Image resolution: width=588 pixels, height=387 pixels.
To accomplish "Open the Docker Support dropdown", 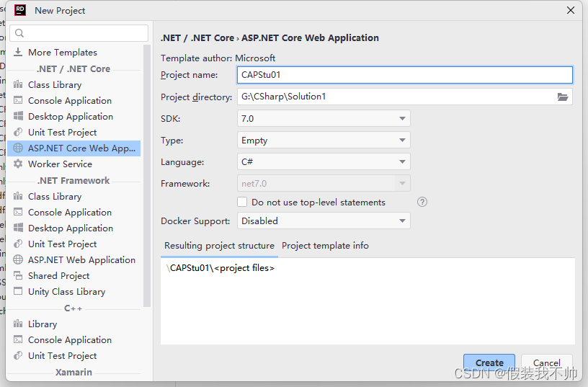I will click(324, 221).
